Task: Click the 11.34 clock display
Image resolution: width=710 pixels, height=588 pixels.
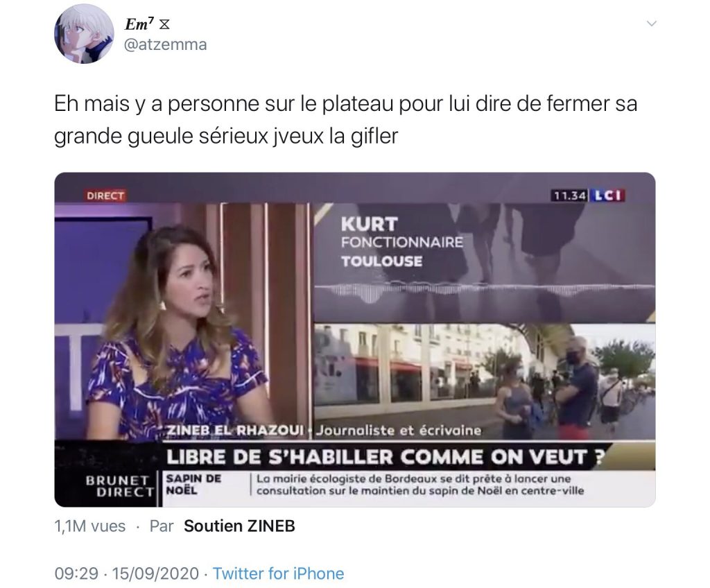Action: point(570,196)
